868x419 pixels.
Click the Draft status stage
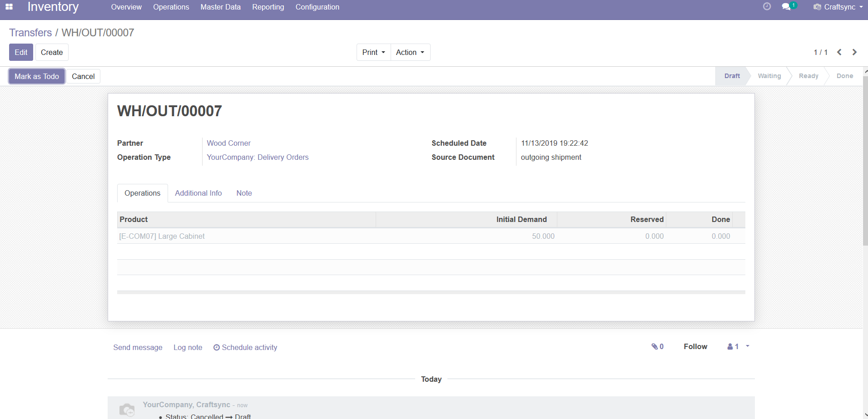pos(732,76)
